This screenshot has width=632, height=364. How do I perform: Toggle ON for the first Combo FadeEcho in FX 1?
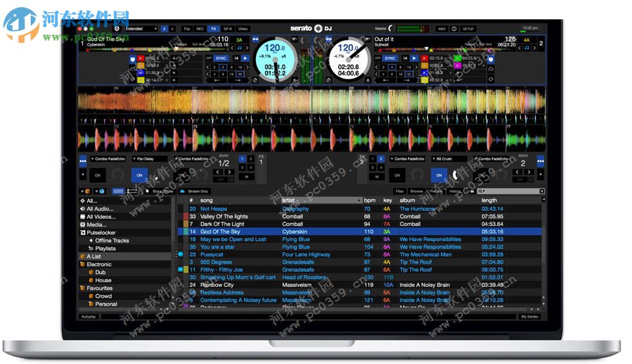pyautogui.click(x=97, y=175)
